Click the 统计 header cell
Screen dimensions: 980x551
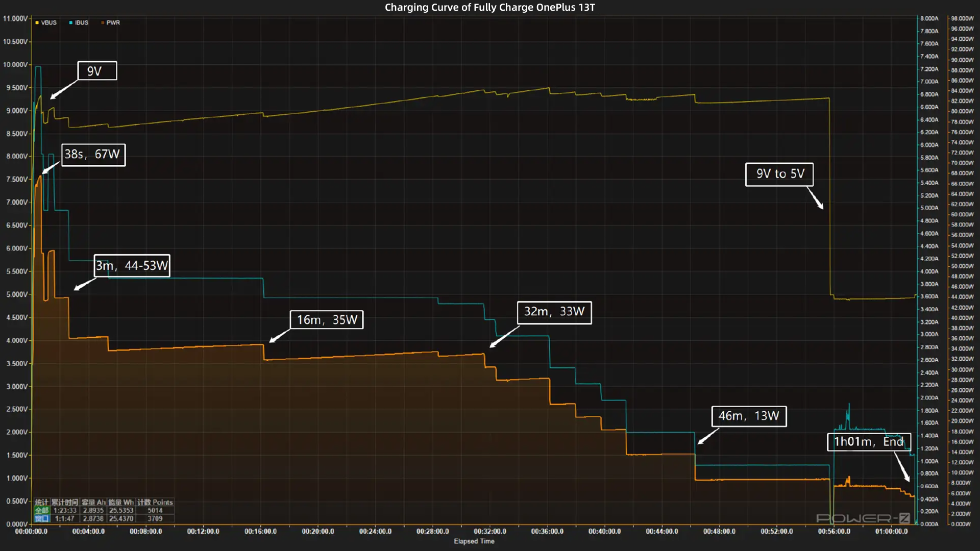coord(42,503)
